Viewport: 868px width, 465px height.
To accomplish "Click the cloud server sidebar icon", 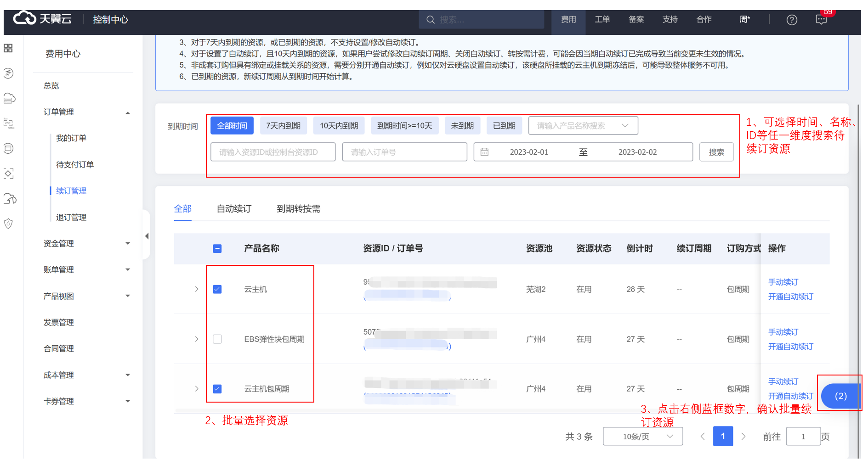I will coord(9,98).
